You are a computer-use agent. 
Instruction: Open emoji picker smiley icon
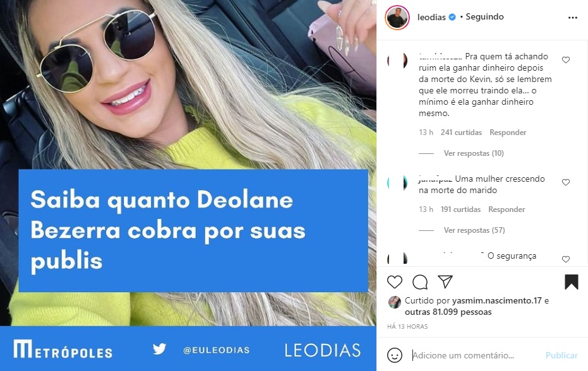395,355
